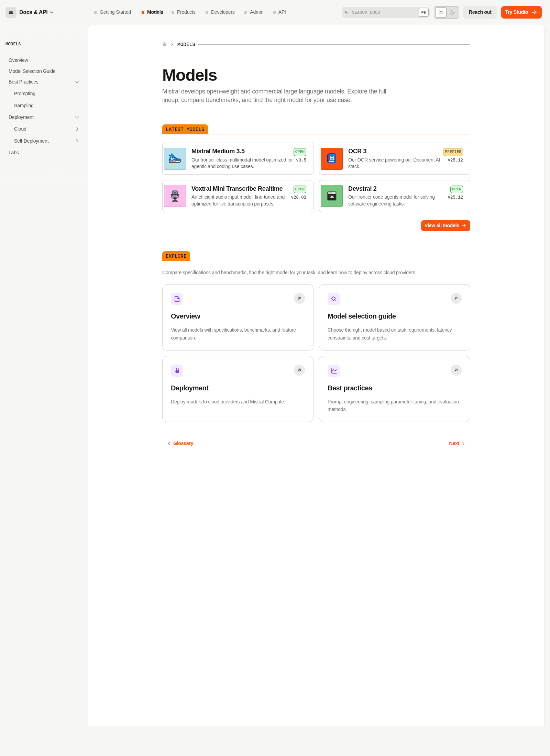
Task: Go to the Next page link
Action: [457, 444]
